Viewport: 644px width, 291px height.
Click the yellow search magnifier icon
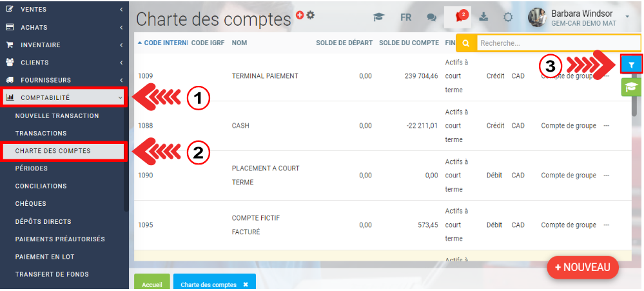tap(466, 43)
